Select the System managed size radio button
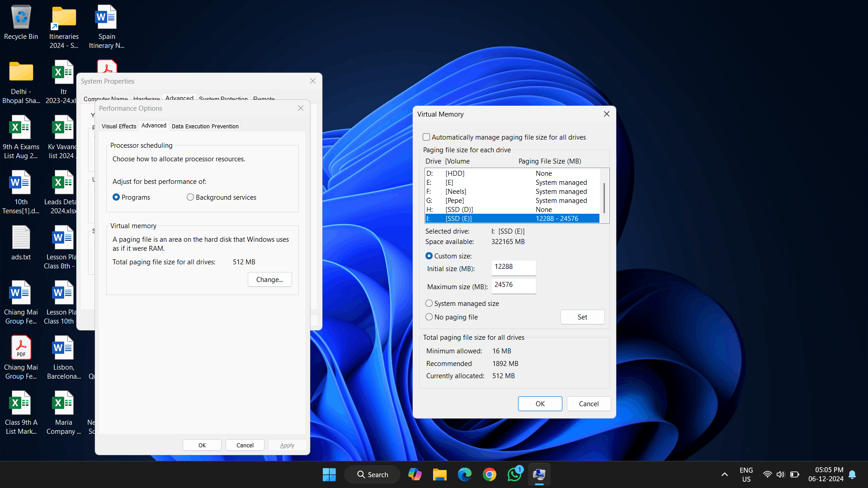The image size is (868, 488). pos(429,303)
